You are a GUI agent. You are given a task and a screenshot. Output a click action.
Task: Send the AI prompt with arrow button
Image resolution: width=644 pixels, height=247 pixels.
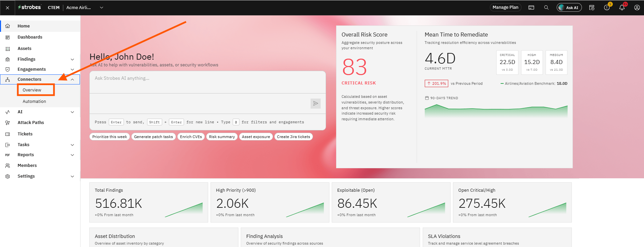click(316, 104)
